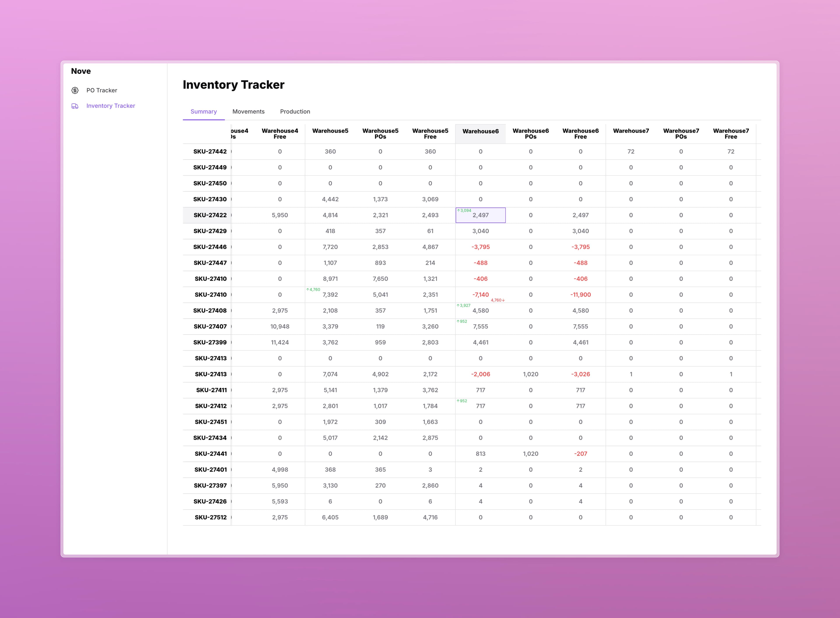Click the Warehouse6 column header
This screenshot has width=840, height=618.
coord(480,131)
